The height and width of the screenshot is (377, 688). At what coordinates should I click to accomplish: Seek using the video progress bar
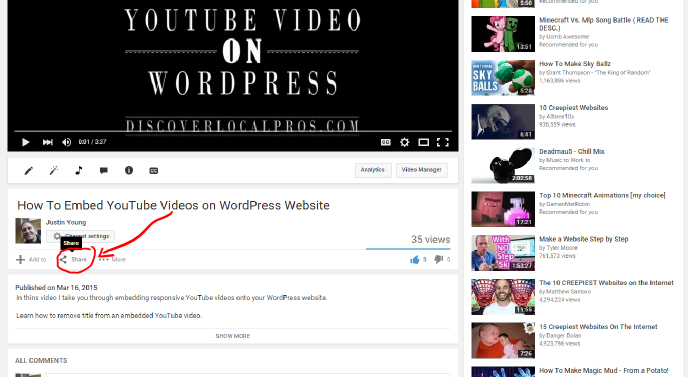(233, 131)
